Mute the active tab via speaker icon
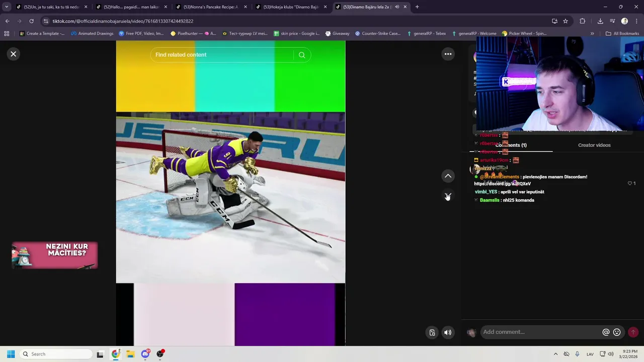This screenshot has width=644, height=362. tap(397, 7)
